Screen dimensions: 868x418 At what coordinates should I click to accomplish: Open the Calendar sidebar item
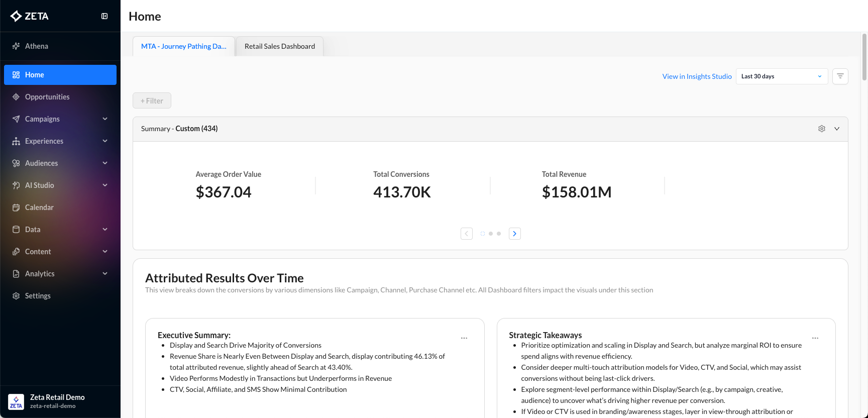(x=39, y=207)
